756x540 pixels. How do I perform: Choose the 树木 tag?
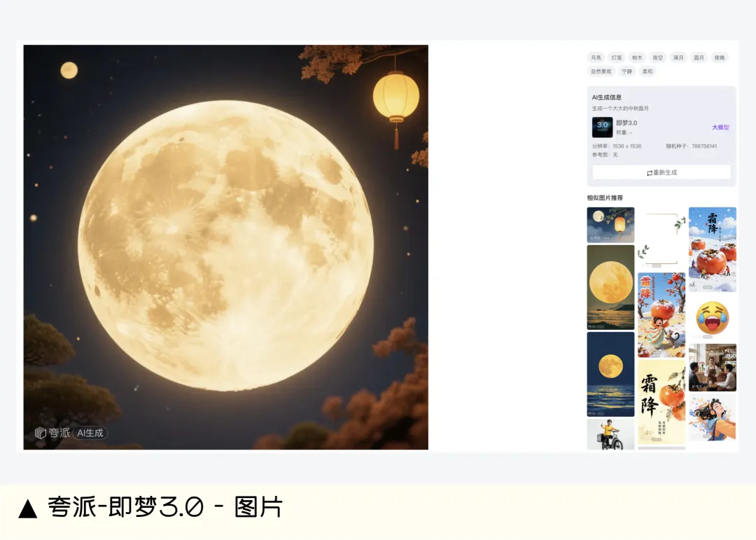(x=638, y=57)
